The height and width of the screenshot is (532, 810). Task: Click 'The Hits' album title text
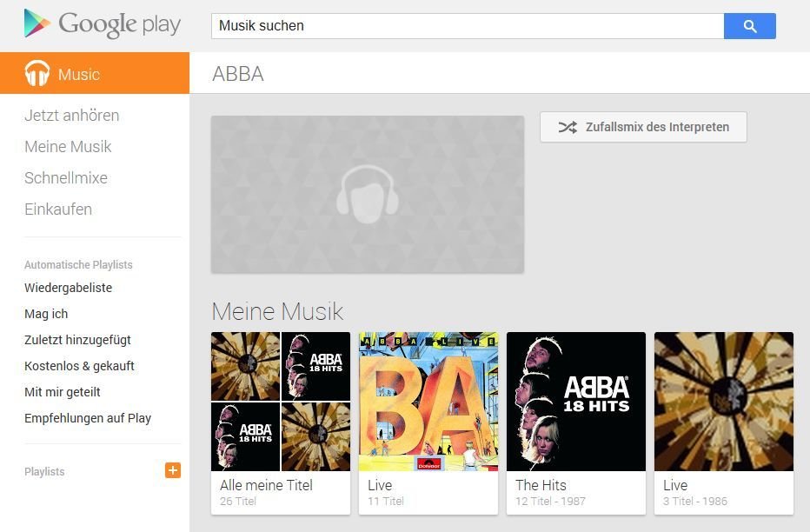tap(541, 485)
